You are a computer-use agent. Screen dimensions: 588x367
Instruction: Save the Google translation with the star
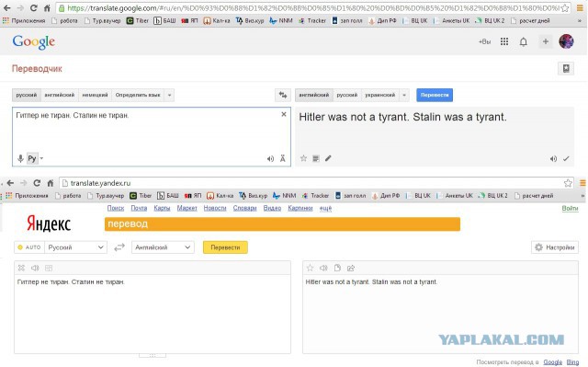coord(303,158)
